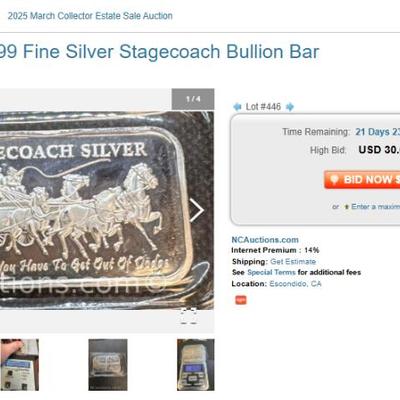Click the up arrow icon beside Enter a maximum
This screenshot has width=400, height=400.
point(347,207)
